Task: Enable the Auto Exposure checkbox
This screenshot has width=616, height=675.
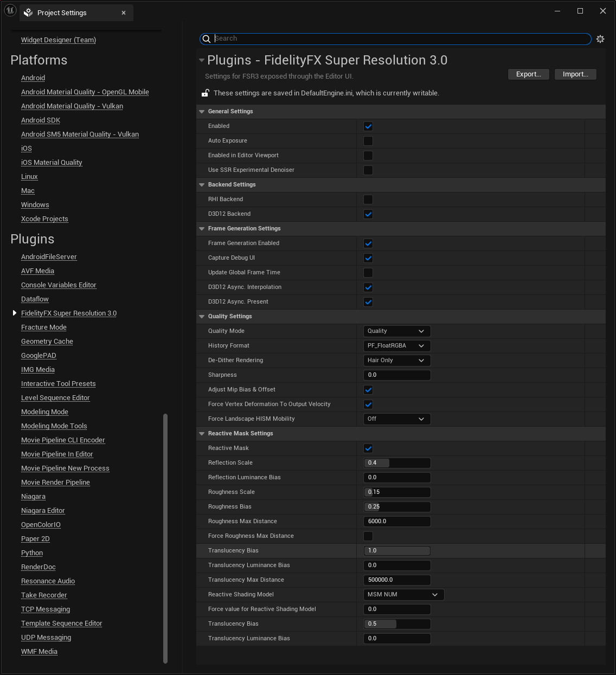Action: 368,141
